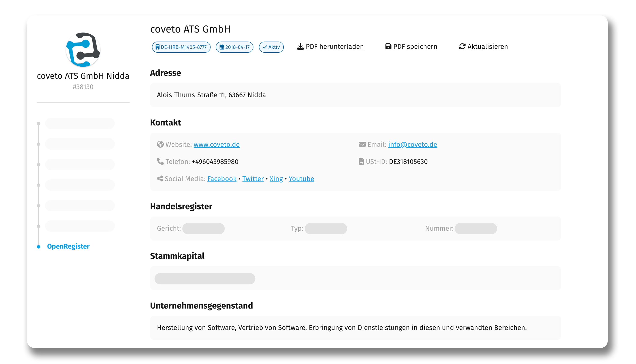Open the info@coveto.de email link
The height and width of the screenshot is (364, 636).
(x=412, y=144)
